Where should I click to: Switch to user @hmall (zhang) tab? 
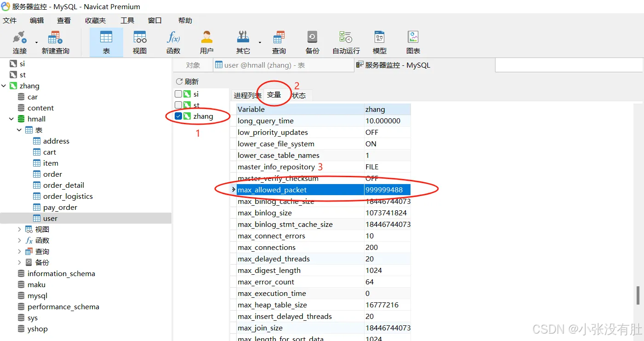(x=283, y=65)
